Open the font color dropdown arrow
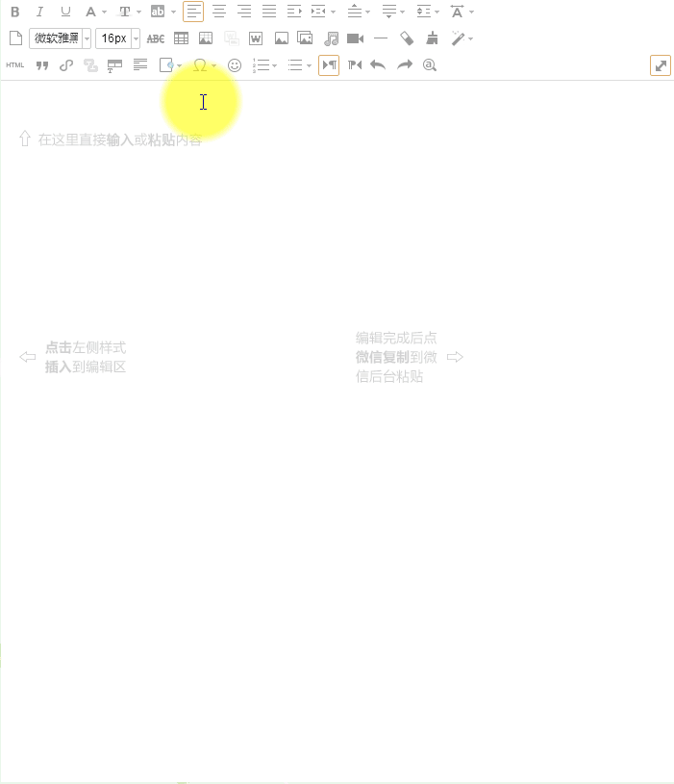 tap(104, 12)
